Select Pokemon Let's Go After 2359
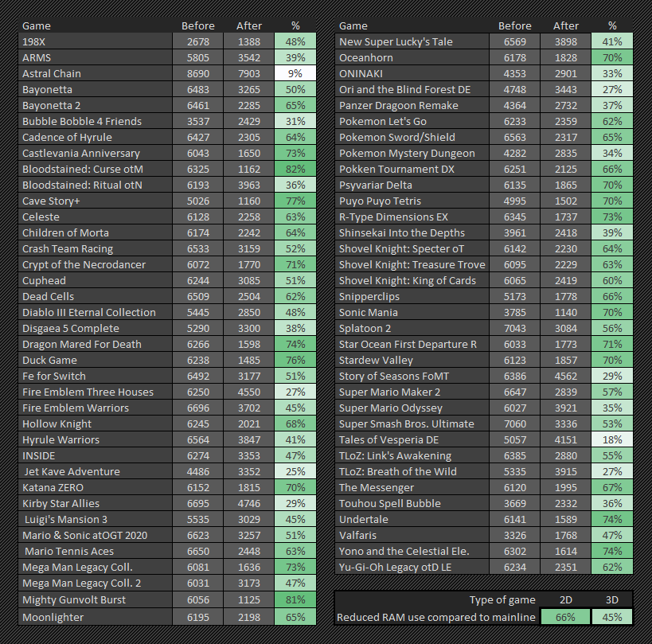This screenshot has height=644, width=652. tap(566, 122)
